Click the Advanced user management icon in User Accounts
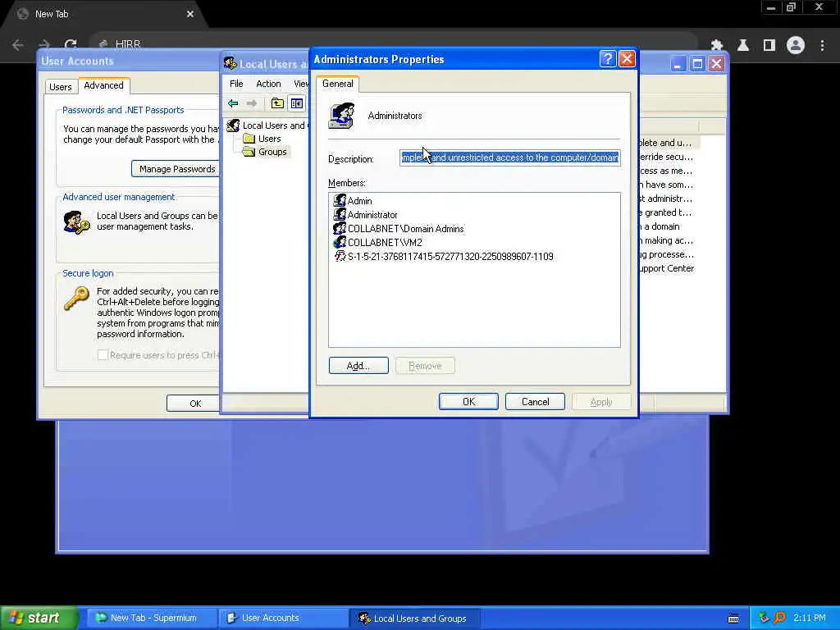Image resolution: width=840 pixels, height=630 pixels. pyautogui.click(x=76, y=223)
